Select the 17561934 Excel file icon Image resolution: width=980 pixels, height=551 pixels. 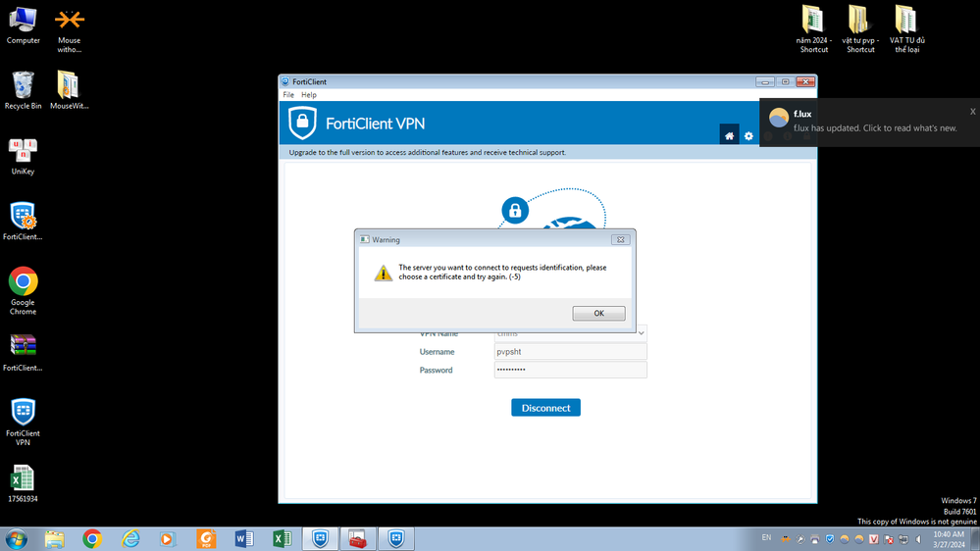(24, 484)
